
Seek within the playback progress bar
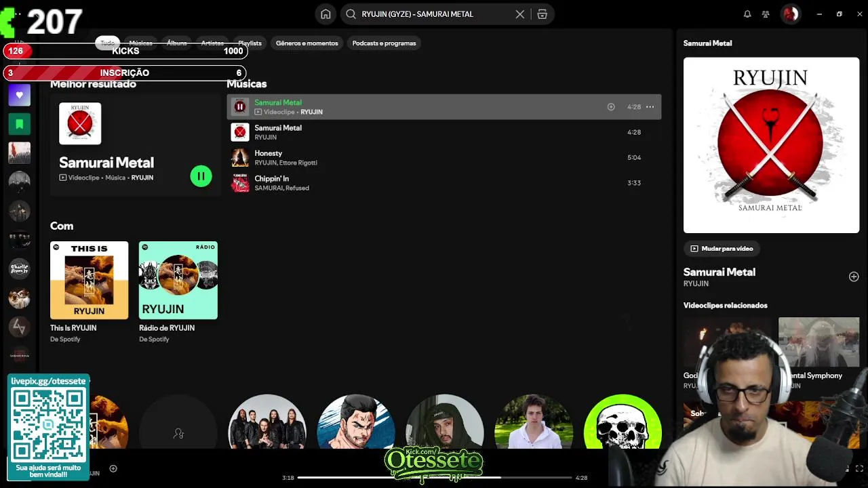click(435, 478)
